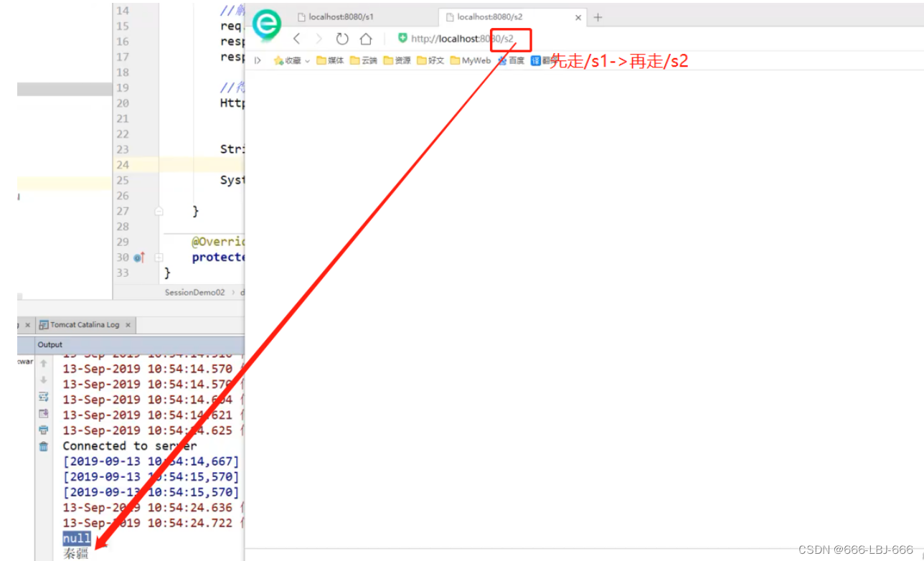Click the address bar showing http://localhost:8080/s2
The height and width of the screenshot is (561, 924).
(463, 39)
